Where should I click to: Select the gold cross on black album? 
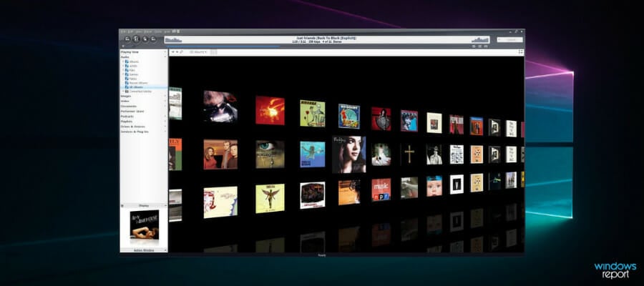[x=409, y=154]
